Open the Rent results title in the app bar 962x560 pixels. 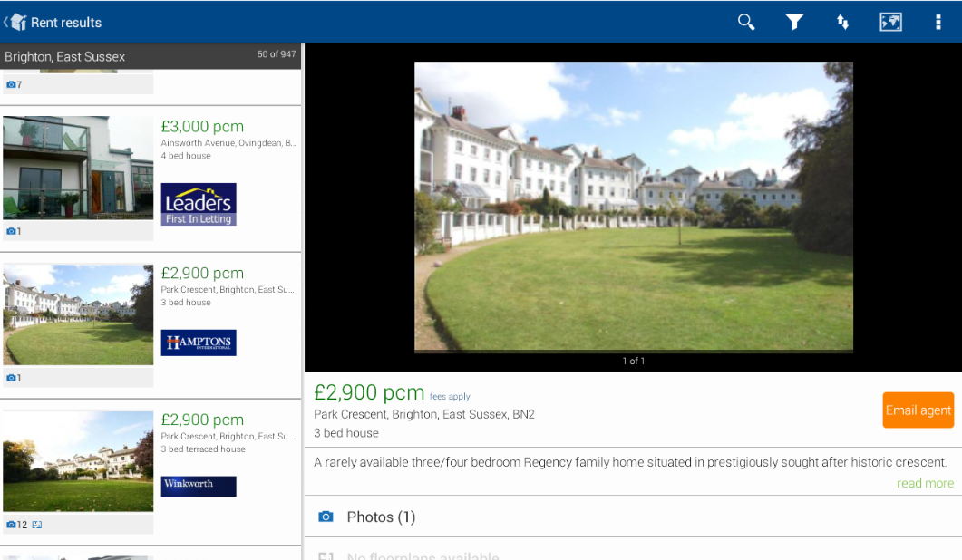click(x=65, y=22)
